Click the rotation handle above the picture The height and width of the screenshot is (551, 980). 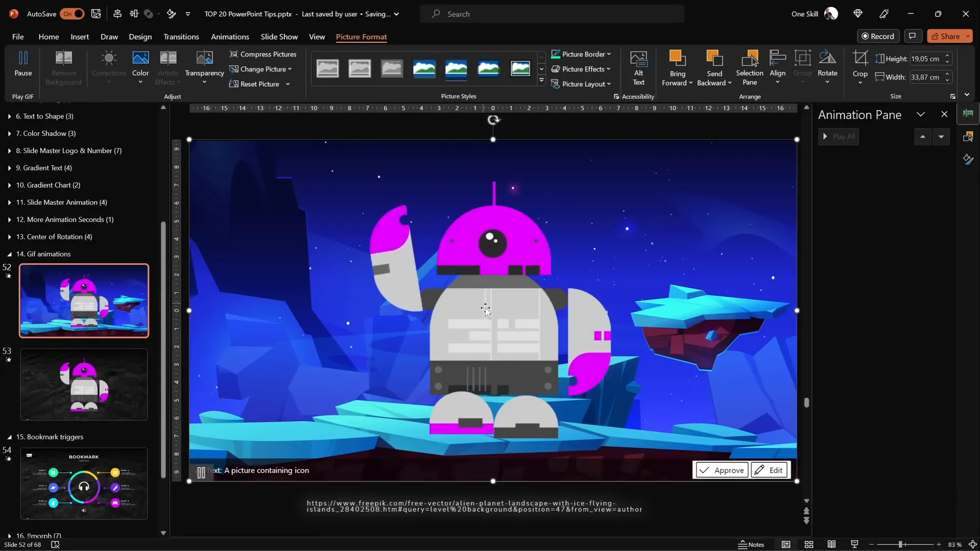(493, 120)
